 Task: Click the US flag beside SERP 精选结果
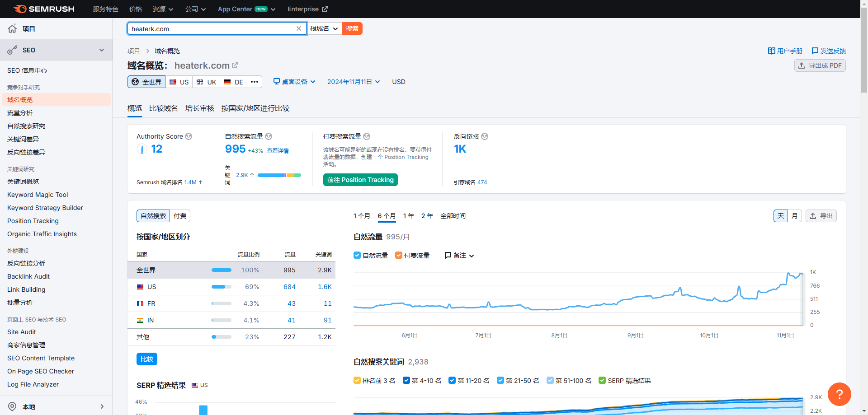(195, 385)
